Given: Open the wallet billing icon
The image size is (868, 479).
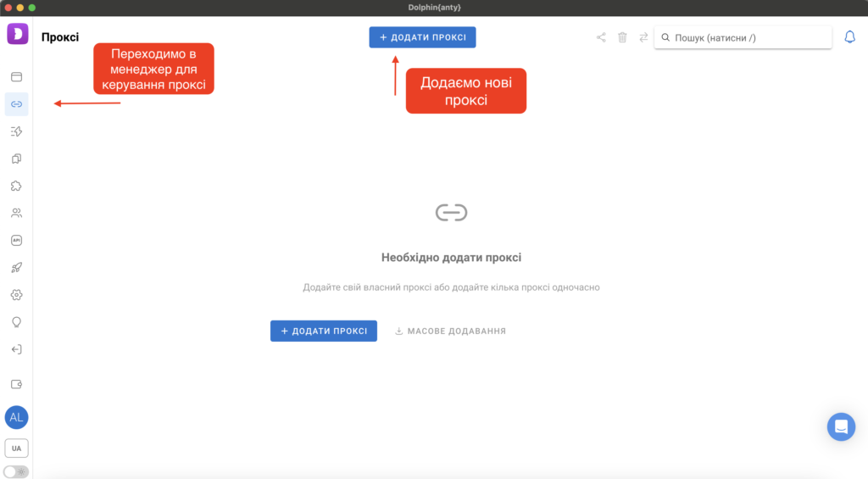Looking at the screenshot, I should click(x=16, y=384).
